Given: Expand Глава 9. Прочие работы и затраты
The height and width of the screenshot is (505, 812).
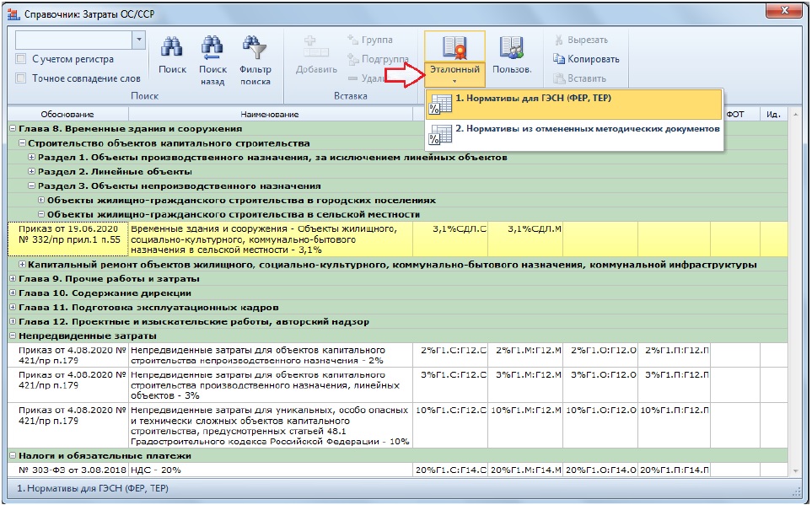Looking at the screenshot, I should (x=13, y=279).
